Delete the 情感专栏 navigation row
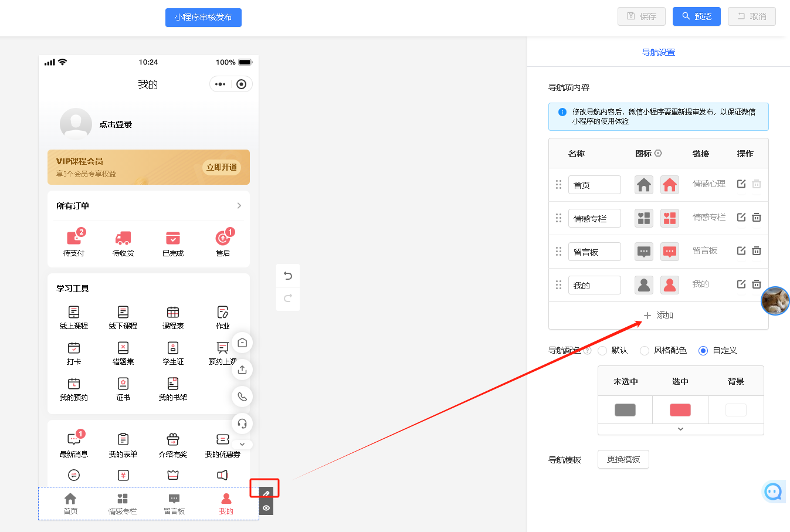 [757, 218]
